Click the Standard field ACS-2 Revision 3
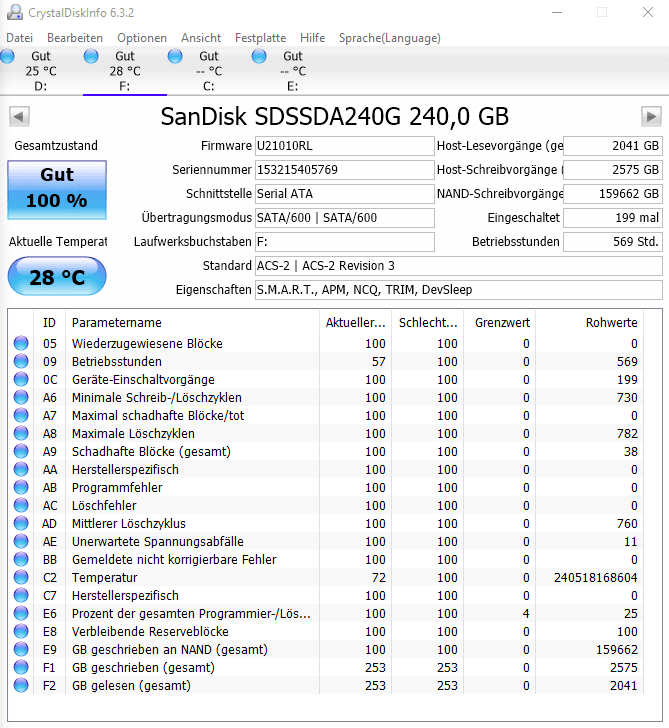The height and width of the screenshot is (728, 669). coord(459,266)
